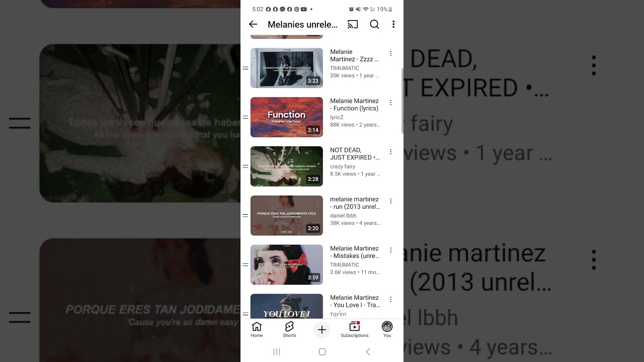Open more options for Function (lyrics) video
This screenshot has width=644, height=362.
[390, 103]
